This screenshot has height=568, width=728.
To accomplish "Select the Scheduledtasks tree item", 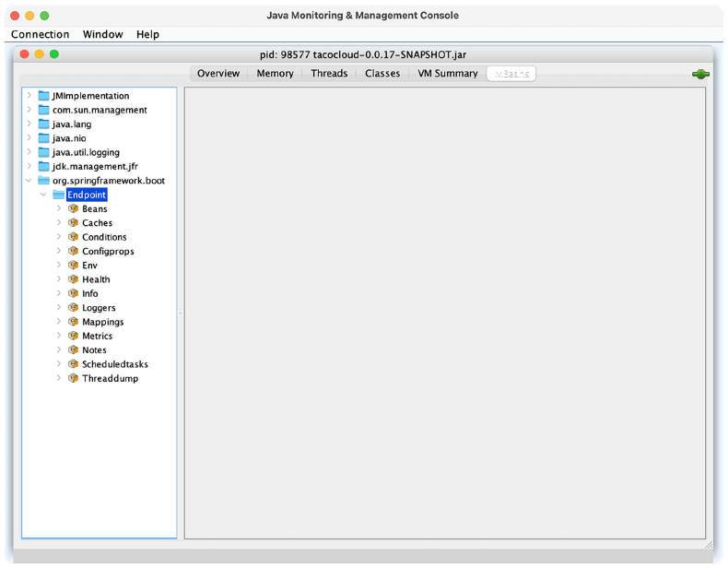I will 114,364.
